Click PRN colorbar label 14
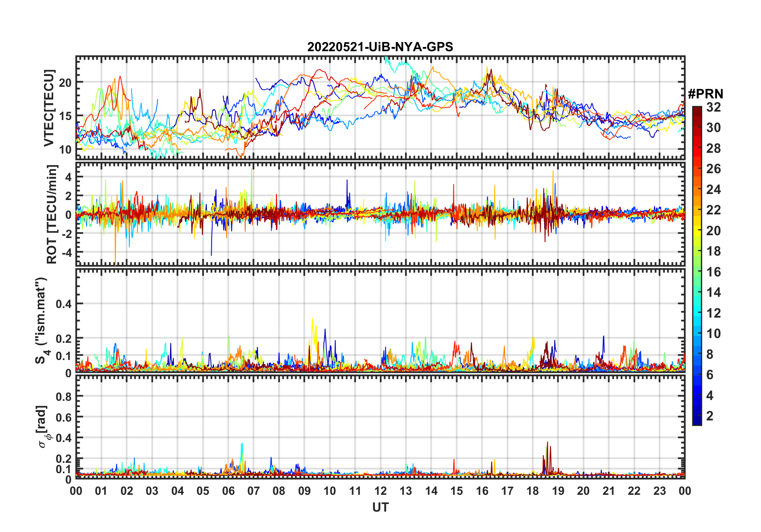The height and width of the screenshot is (532, 761). [x=713, y=292]
